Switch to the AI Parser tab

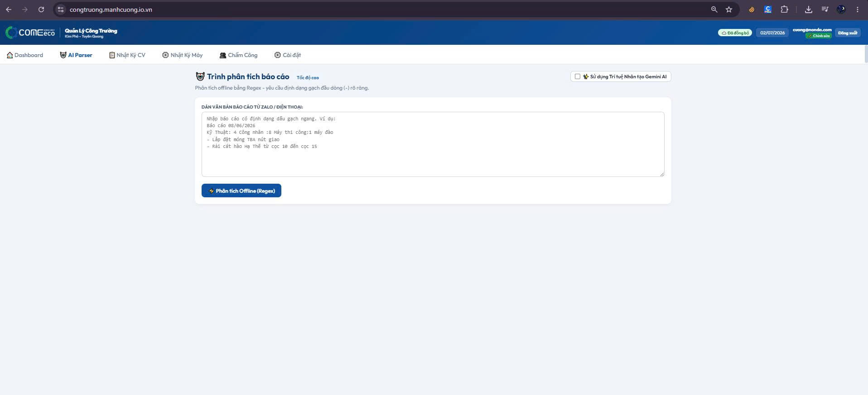point(76,55)
